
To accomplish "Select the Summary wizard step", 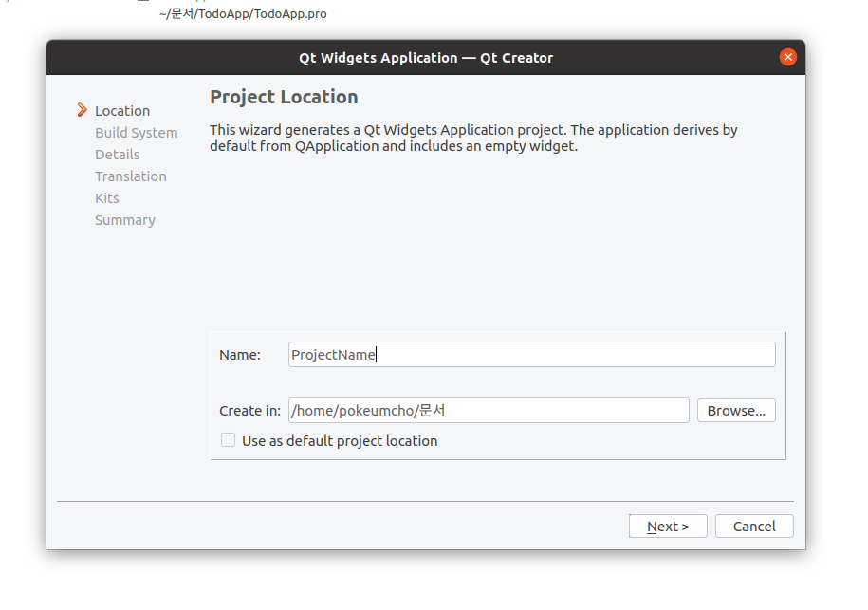I will 125,220.
